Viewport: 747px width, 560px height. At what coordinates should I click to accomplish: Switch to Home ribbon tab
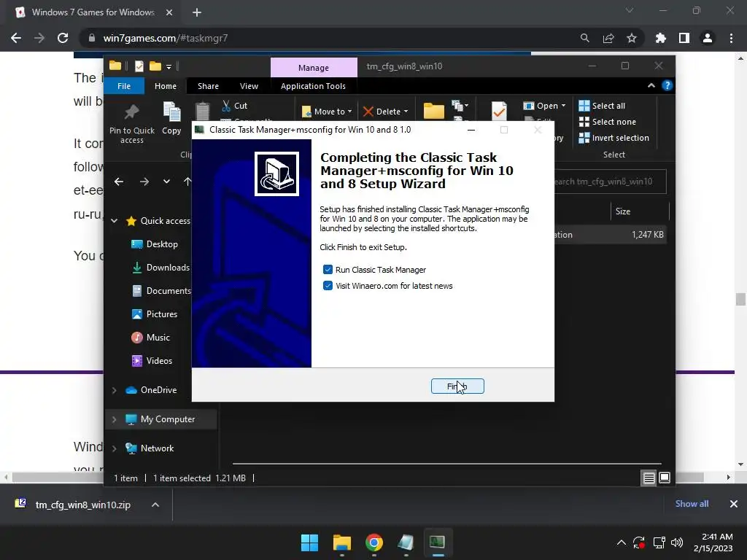point(166,86)
